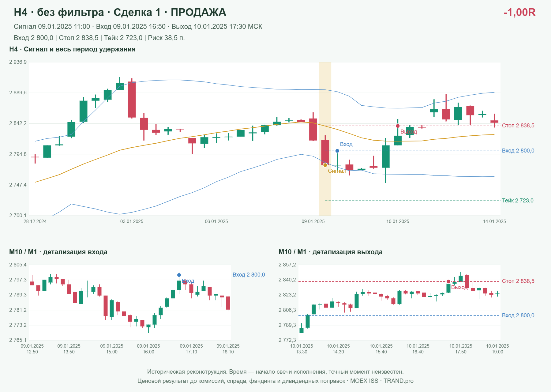Screen dimensions: 551x392
Task: Click the H4 chart label 'Стоп 2 838,5'
Action: 518,126
